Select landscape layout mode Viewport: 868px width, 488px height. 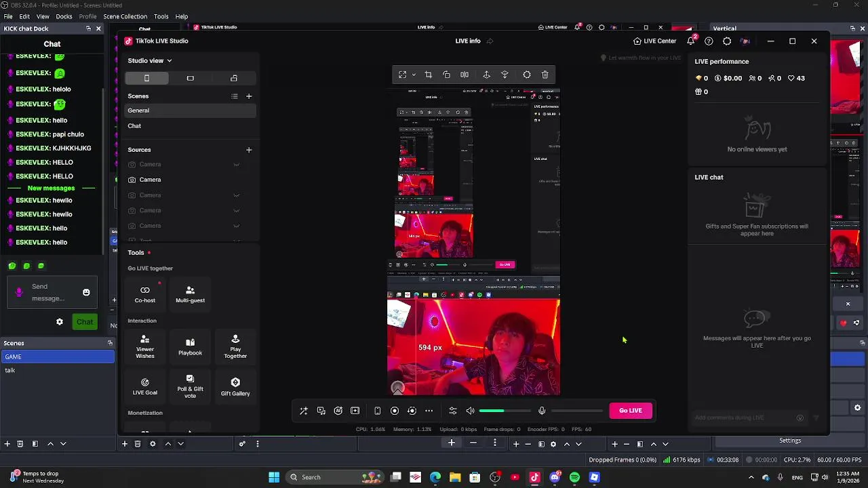point(191,78)
